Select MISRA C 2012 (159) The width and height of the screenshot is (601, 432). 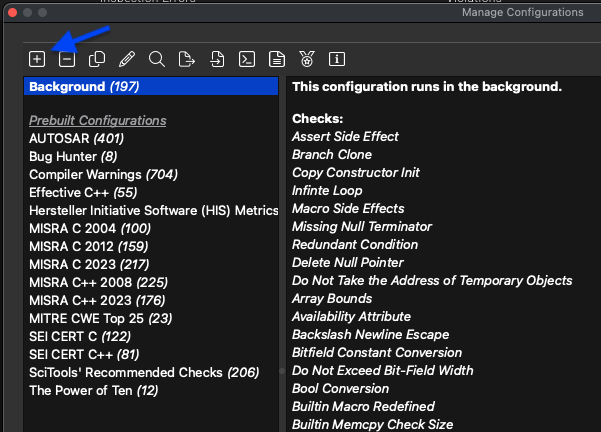point(89,246)
